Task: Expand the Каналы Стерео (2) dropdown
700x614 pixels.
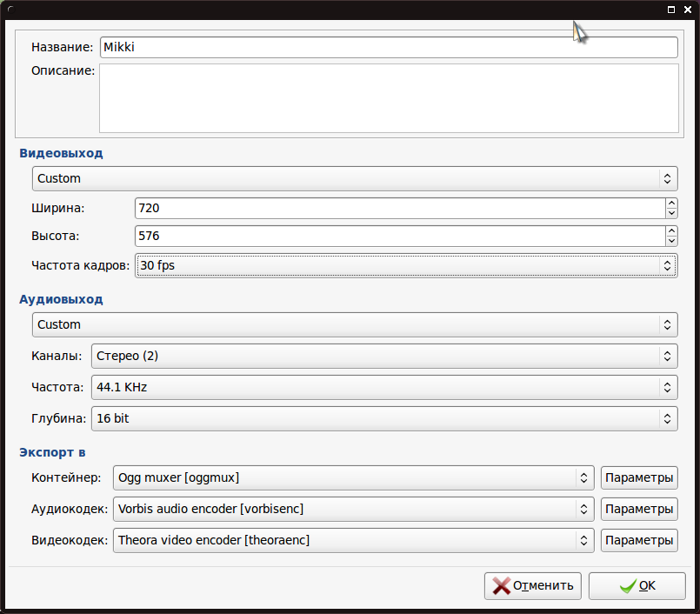Action: [x=384, y=356]
